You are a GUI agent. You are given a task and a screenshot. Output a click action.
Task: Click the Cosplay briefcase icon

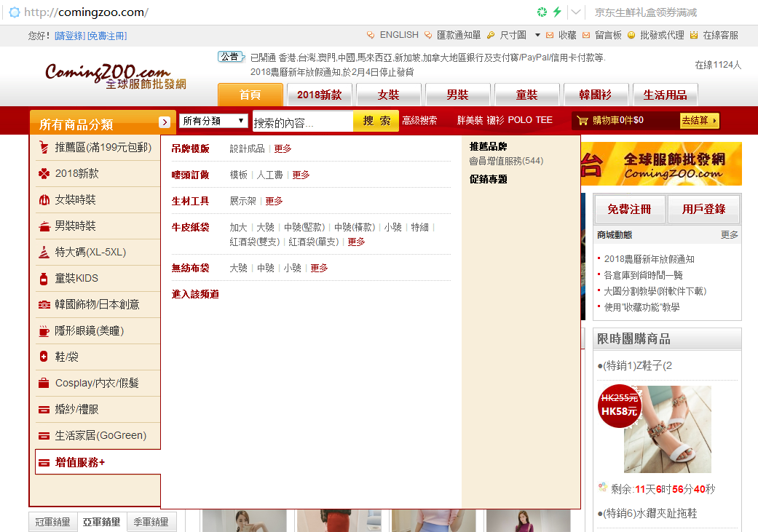click(x=44, y=384)
